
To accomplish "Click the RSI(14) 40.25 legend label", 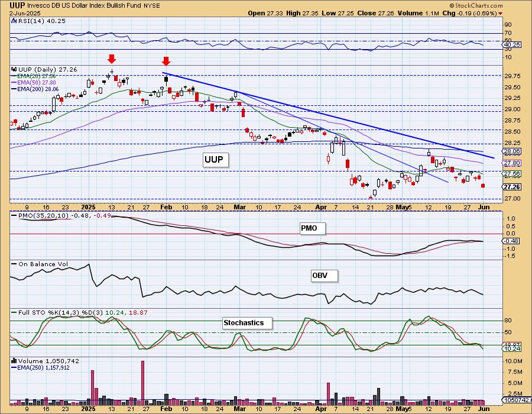I will [41, 21].
